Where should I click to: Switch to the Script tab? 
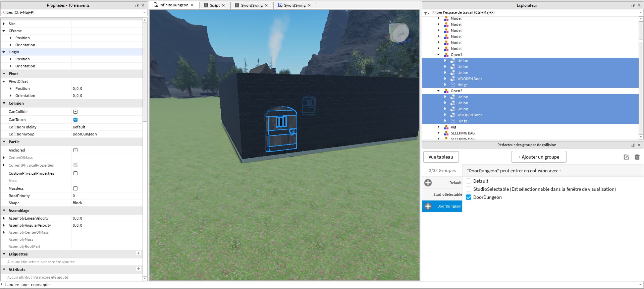coord(215,5)
